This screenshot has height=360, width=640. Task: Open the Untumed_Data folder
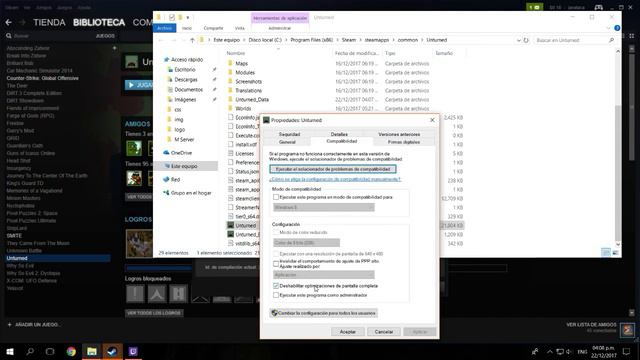click(252, 100)
